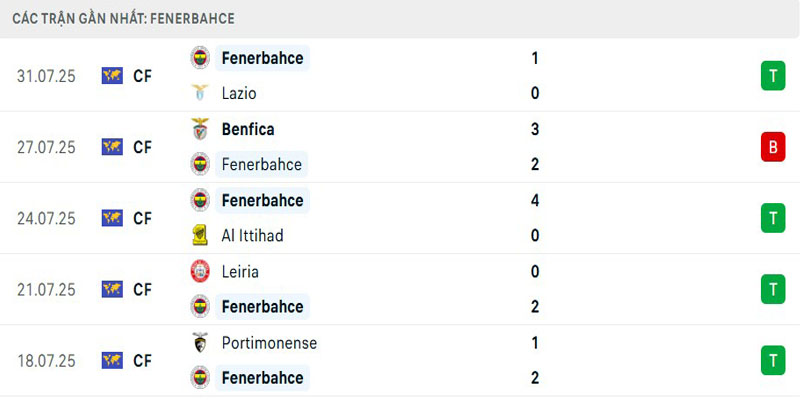
Task: Select the Al Ittihad club logo
Action: coord(200,236)
